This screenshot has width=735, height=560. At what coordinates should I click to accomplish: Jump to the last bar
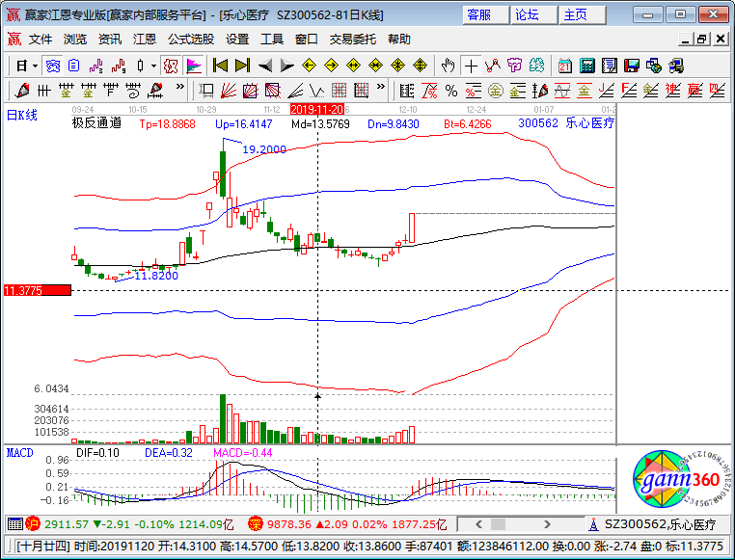point(242,66)
